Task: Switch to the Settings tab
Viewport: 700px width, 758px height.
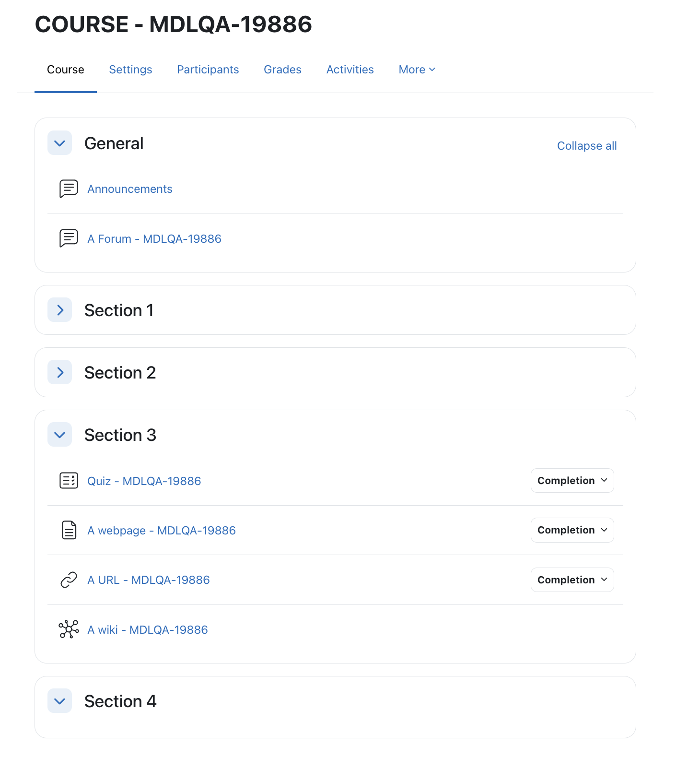Action: [130, 70]
